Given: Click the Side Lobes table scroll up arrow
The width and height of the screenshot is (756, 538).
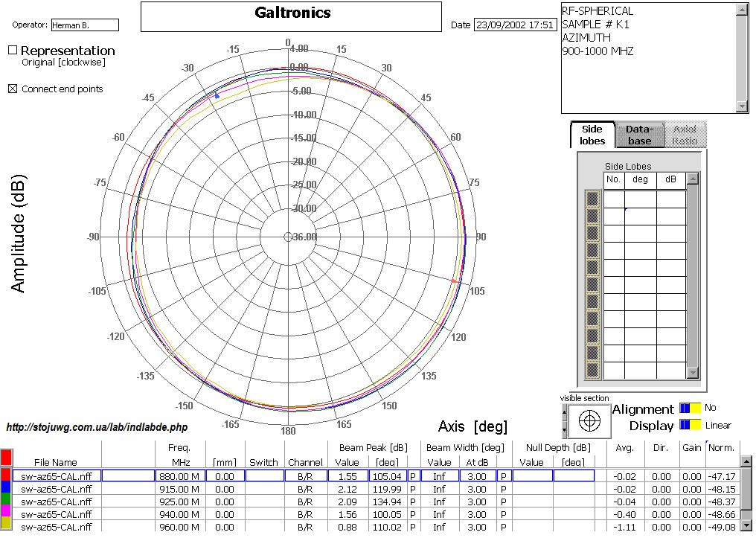Looking at the screenshot, I should (x=693, y=179).
